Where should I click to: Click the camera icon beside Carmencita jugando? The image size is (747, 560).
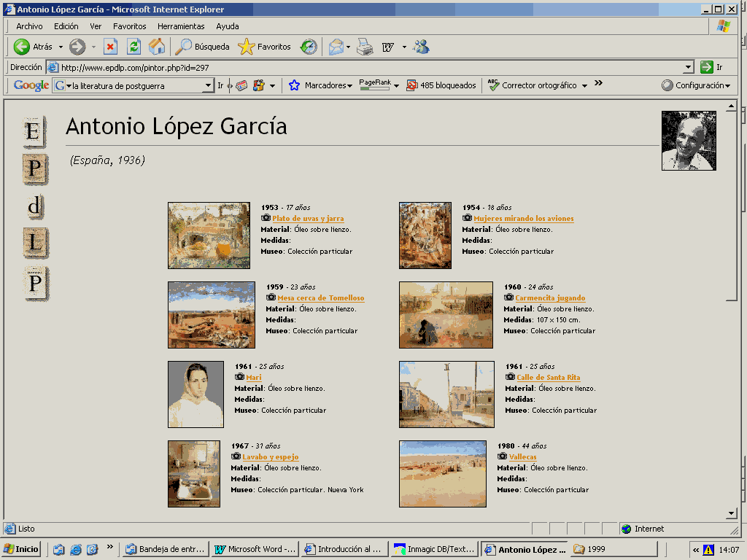508,297
